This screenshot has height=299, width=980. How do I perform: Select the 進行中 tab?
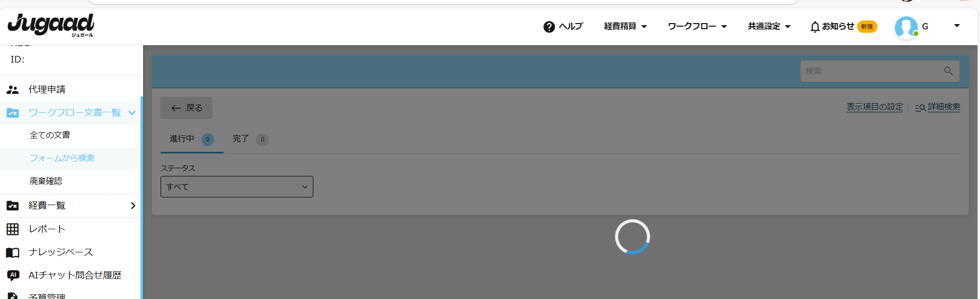pos(192,139)
